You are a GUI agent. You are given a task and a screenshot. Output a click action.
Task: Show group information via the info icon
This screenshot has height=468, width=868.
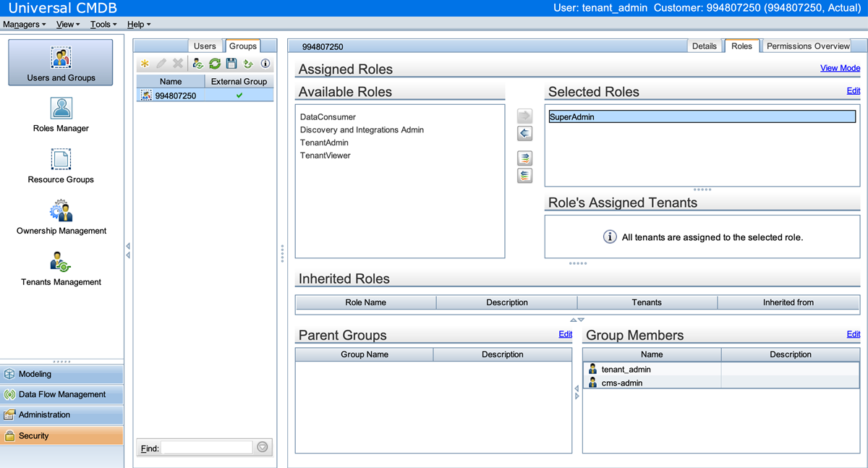point(265,64)
